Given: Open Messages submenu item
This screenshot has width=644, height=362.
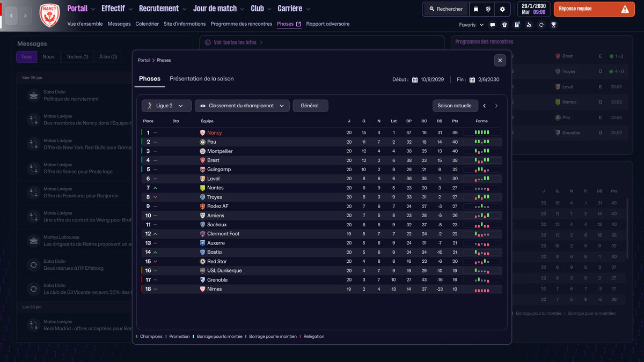Looking at the screenshot, I should pos(119,24).
